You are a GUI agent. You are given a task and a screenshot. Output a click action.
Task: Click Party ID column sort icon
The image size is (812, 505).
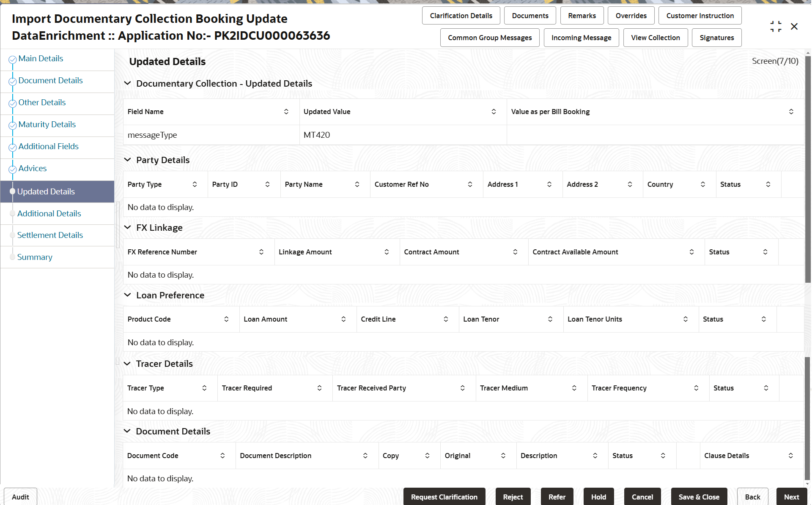coord(268,184)
